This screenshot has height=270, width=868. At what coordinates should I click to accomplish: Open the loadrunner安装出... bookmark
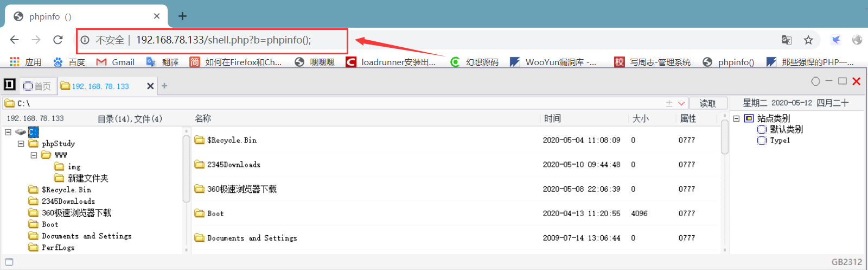tap(391, 62)
